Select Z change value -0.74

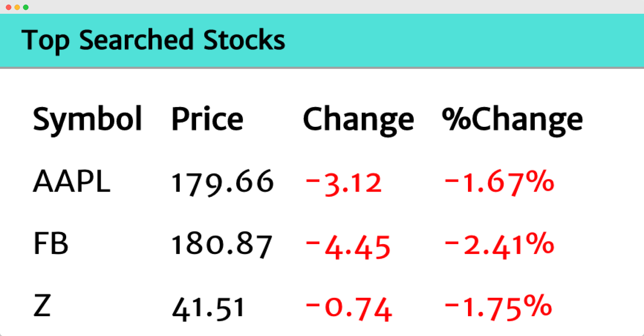(x=349, y=309)
